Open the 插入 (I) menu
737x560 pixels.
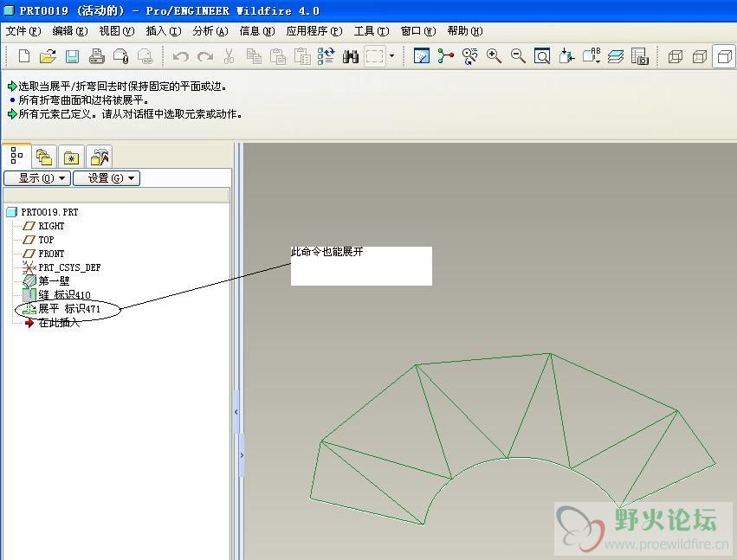[x=164, y=31]
